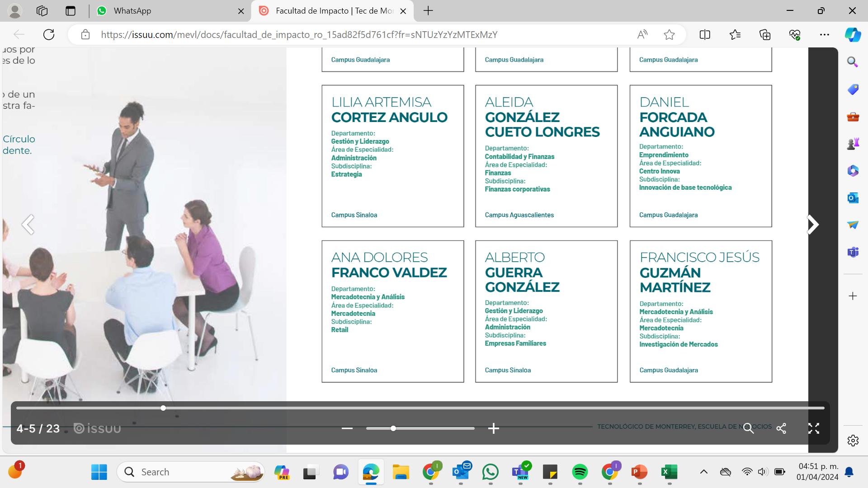
Task: Open sidebar Tools briefcase icon
Action: (x=853, y=117)
